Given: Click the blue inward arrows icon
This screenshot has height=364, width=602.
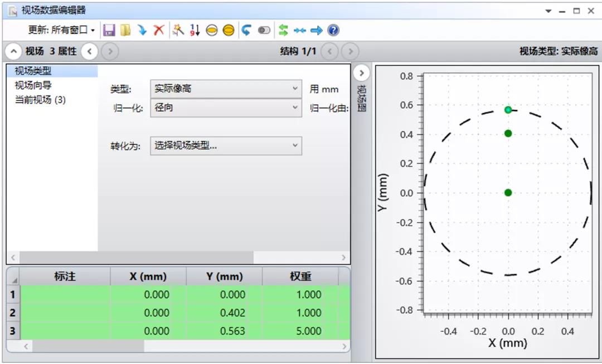Looking at the screenshot, I should click(x=299, y=30).
